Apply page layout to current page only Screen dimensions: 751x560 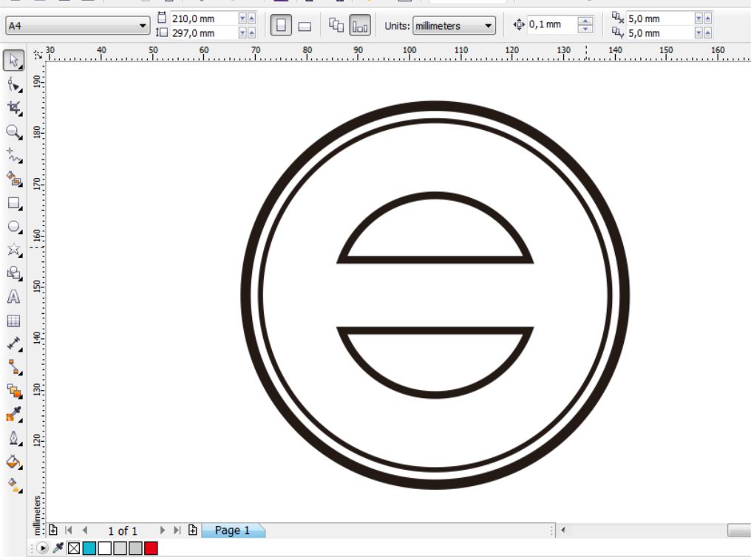pyautogui.click(x=360, y=25)
